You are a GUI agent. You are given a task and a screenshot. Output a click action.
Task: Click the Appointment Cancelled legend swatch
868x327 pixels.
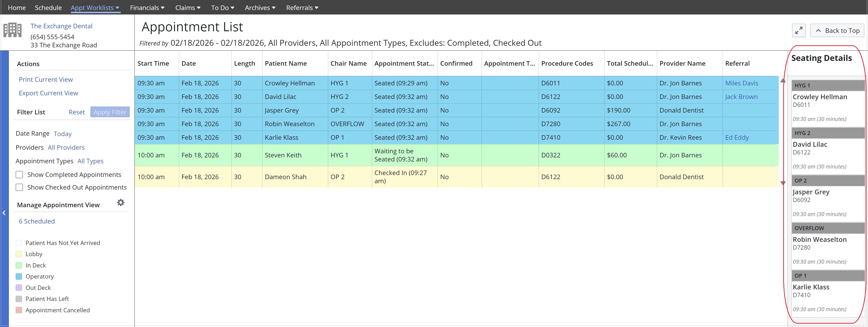pos(19,310)
